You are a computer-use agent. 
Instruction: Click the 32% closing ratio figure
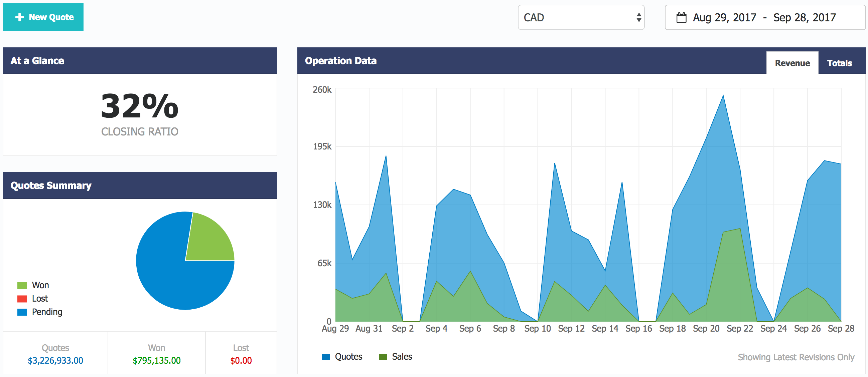click(140, 106)
